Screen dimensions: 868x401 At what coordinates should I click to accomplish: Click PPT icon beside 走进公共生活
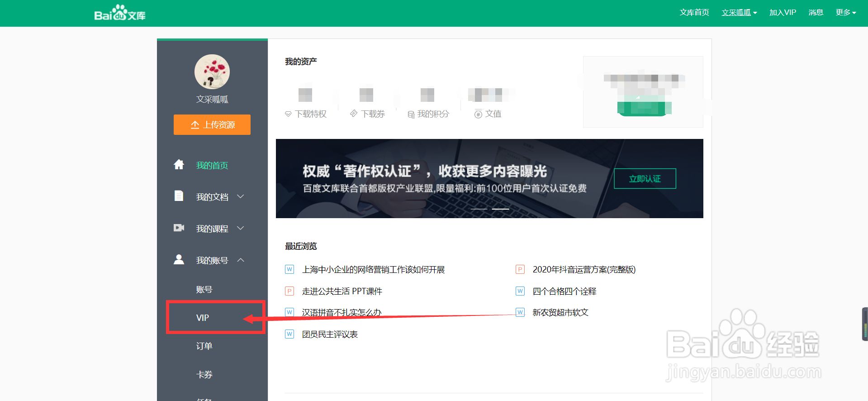(289, 291)
